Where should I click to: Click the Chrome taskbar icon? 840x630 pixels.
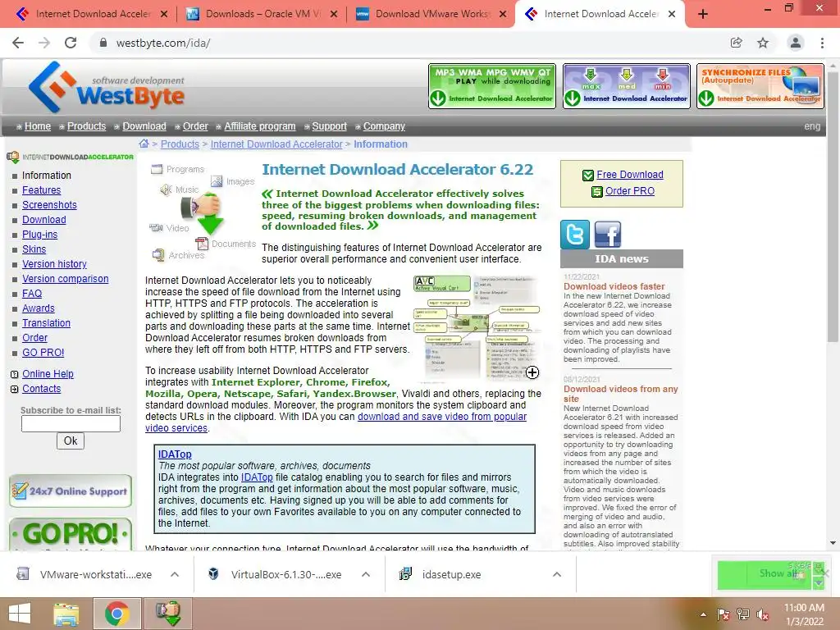coord(117,614)
